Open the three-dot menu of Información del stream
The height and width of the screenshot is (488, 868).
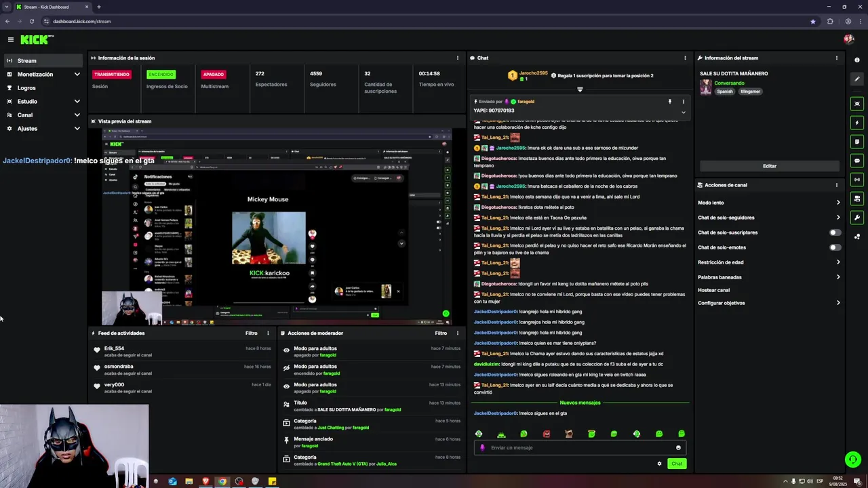pos(836,58)
